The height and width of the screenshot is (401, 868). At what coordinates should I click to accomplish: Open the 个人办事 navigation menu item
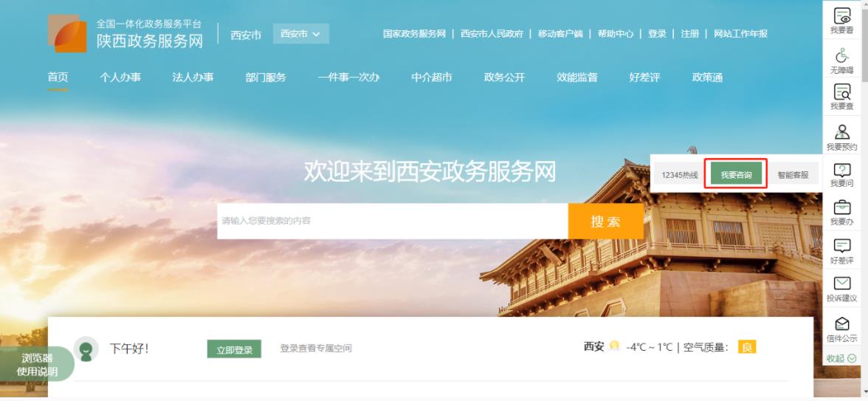[x=120, y=78]
